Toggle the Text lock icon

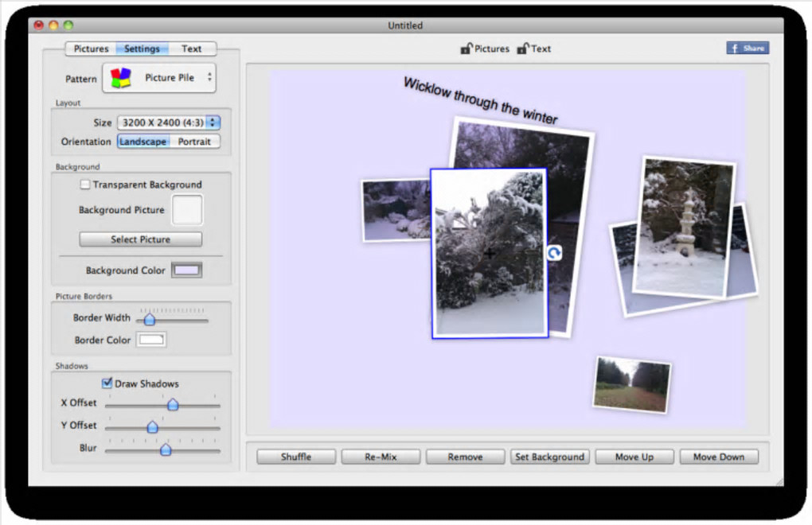(x=522, y=49)
